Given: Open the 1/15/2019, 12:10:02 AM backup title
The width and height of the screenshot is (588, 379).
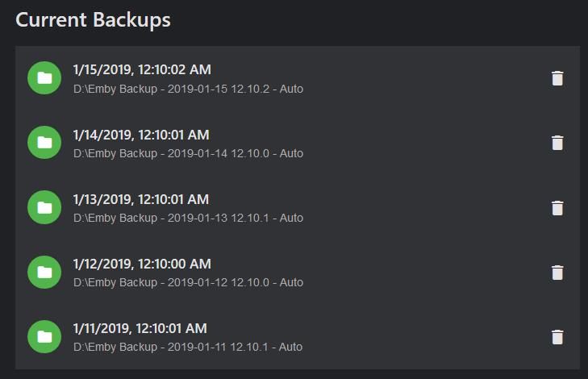Looking at the screenshot, I should pyautogui.click(x=142, y=70).
